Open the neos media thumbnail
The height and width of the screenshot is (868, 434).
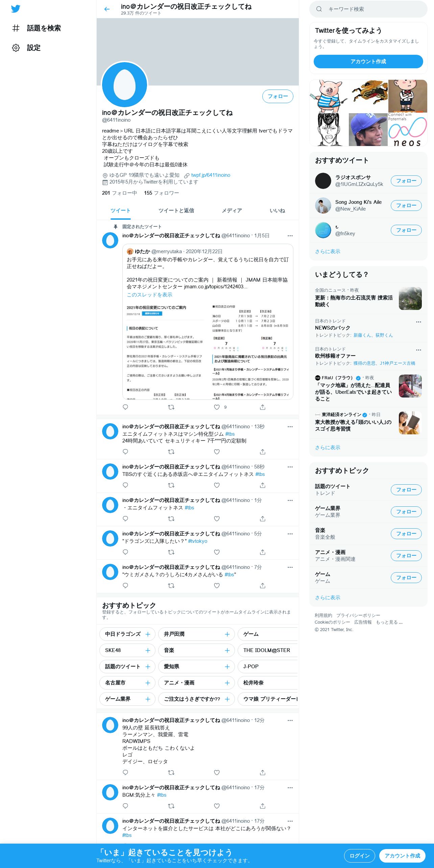[x=408, y=130]
